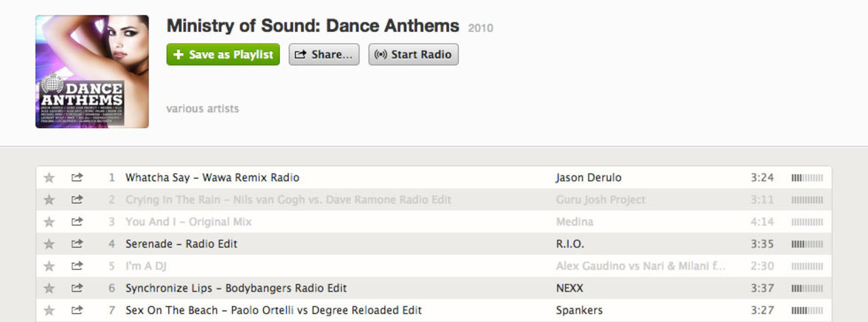Toggle star on Synchronize Lips track
Screen dimensions: 868x322
pos(49,288)
